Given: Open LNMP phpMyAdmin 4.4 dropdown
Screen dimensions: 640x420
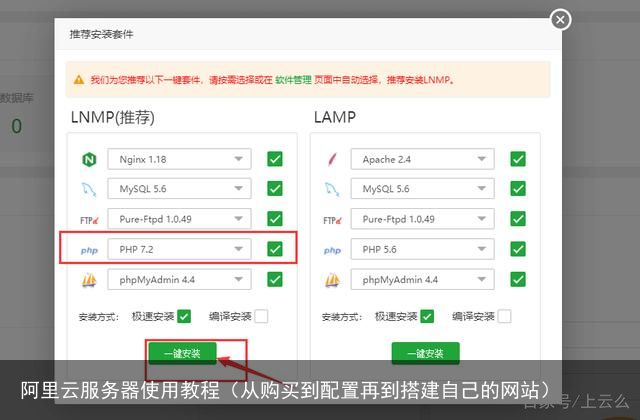Looking at the screenshot, I should [x=179, y=280].
